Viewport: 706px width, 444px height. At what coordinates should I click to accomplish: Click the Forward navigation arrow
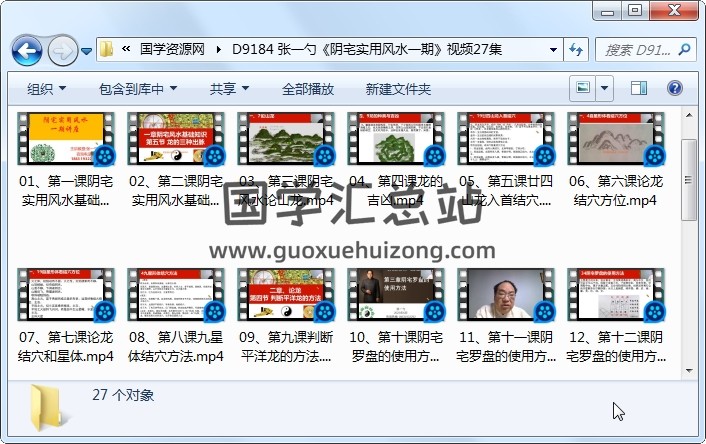(62, 50)
